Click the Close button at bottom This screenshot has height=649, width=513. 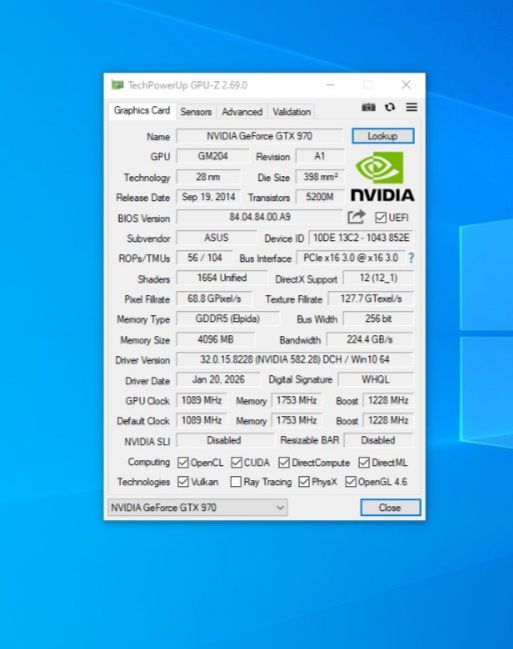click(390, 507)
